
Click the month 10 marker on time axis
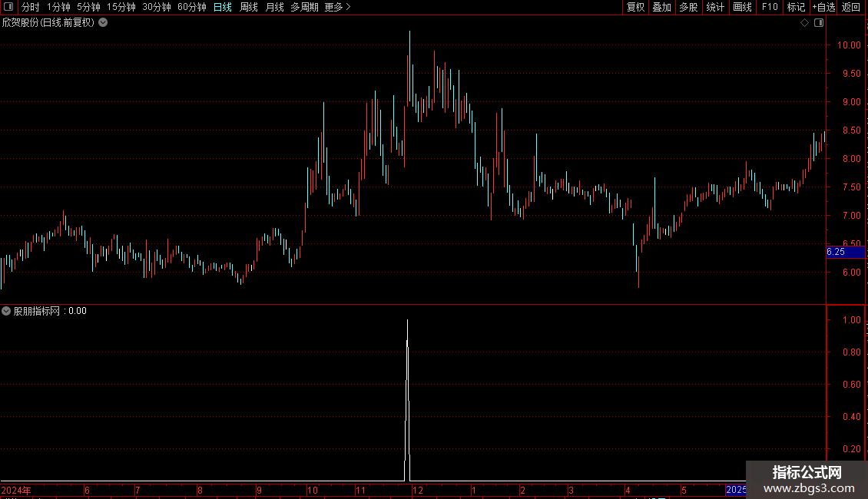tap(313, 490)
